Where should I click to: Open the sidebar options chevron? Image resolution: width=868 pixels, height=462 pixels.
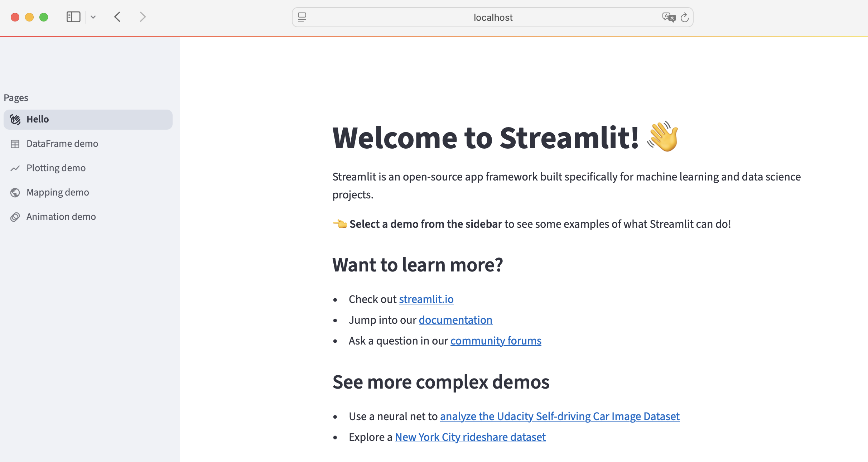pos(93,16)
